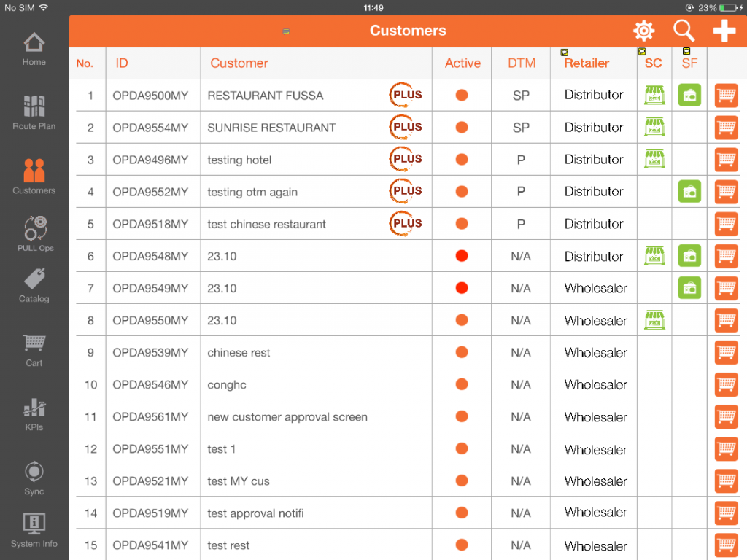This screenshot has height=560, width=747.
Task: Open cart for SUNRISE RESTAURANT
Action: [726, 128]
